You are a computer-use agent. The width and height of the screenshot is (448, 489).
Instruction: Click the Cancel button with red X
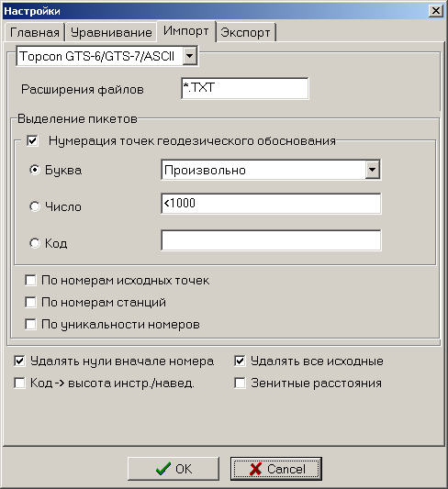click(x=276, y=469)
